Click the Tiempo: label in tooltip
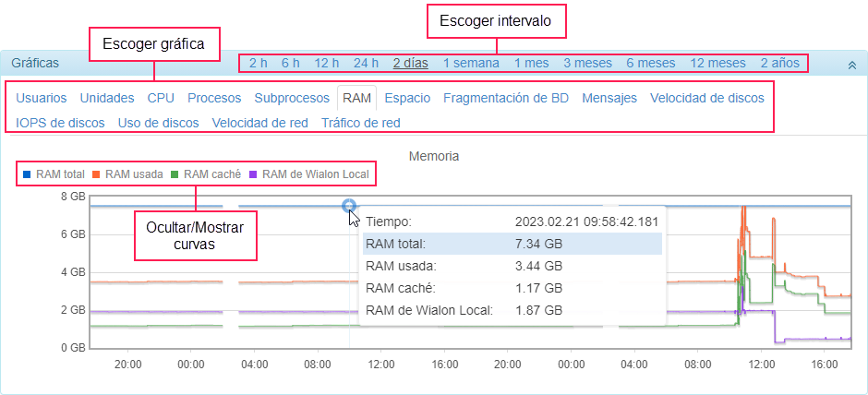Viewport: 868px width, 395px height. (x=389, y=221)
